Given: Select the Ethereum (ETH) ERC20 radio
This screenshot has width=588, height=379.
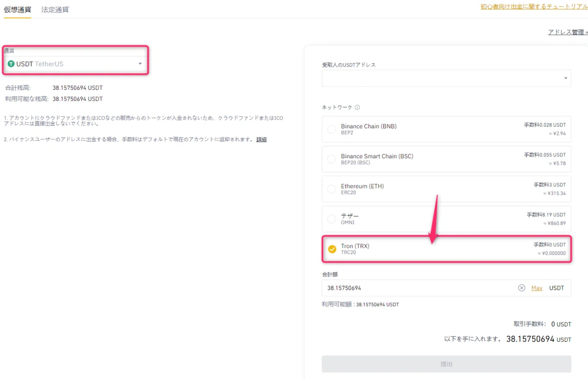Looking at the screenshot, I should pyautogui.click(x=332, y=189).
